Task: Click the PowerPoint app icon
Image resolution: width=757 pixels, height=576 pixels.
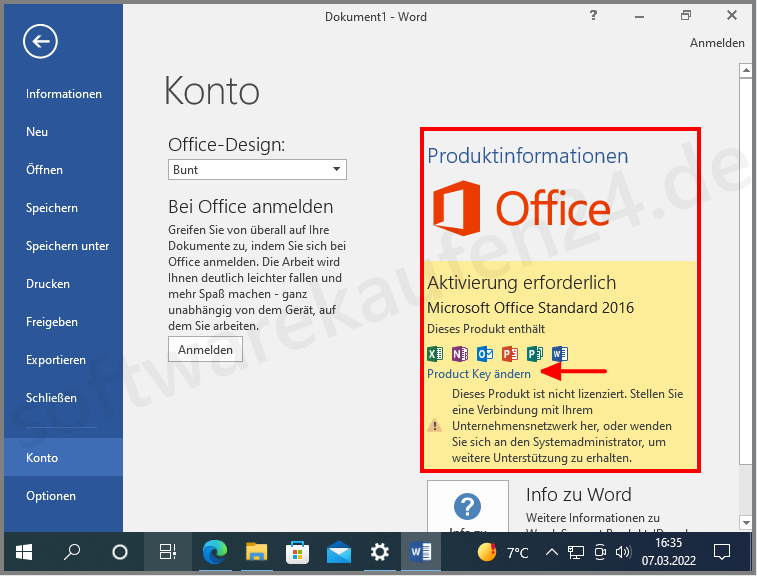Action: pos(510,354)
